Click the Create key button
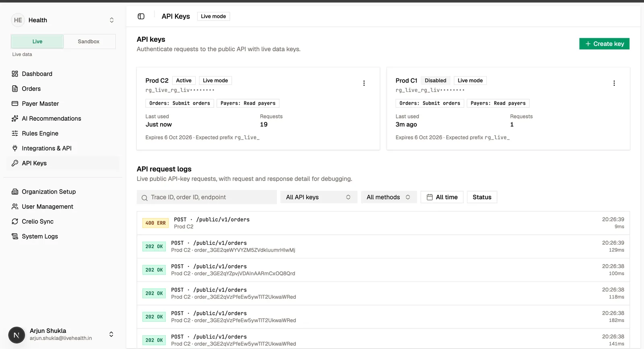The image size is (644, 349). pos(604,44)
